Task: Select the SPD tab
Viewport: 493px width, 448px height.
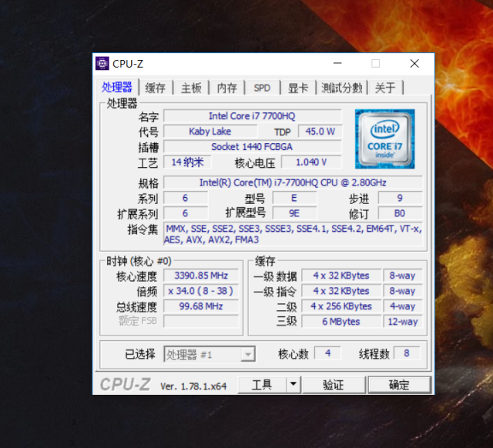Action: pos(262,88)
